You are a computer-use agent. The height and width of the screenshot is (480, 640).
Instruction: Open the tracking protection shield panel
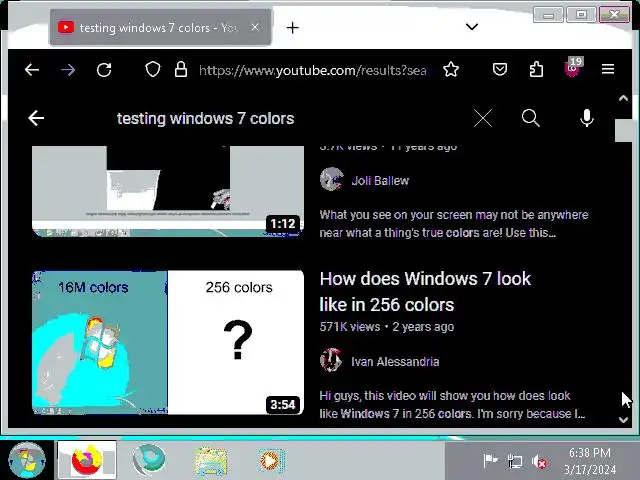point(153,70)
